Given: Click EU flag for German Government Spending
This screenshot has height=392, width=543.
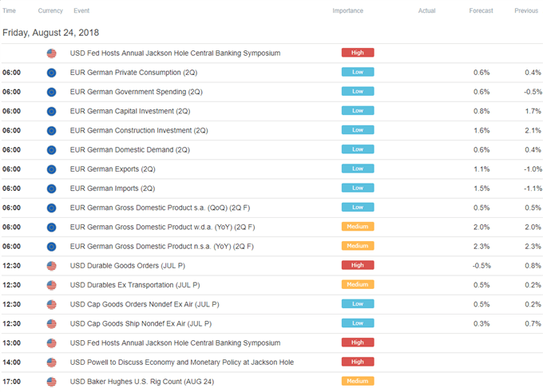Looking at the screenshot, I should (52, 92).
